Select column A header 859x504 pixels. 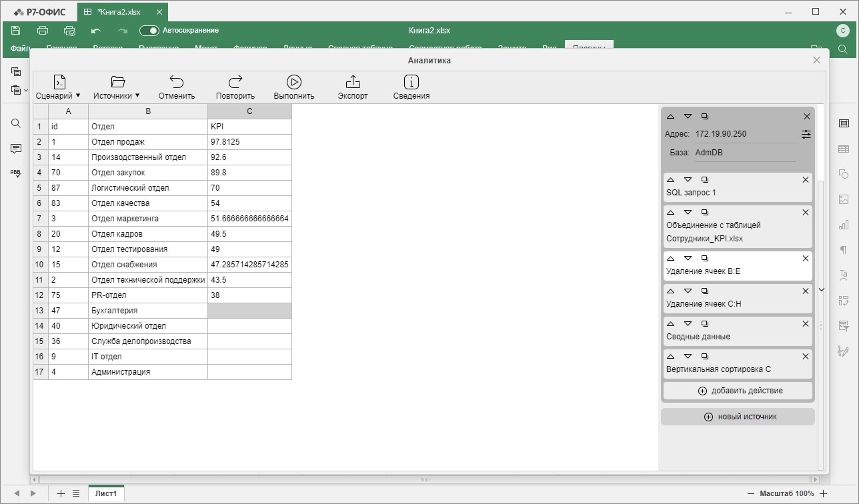(x=68, y=111)
